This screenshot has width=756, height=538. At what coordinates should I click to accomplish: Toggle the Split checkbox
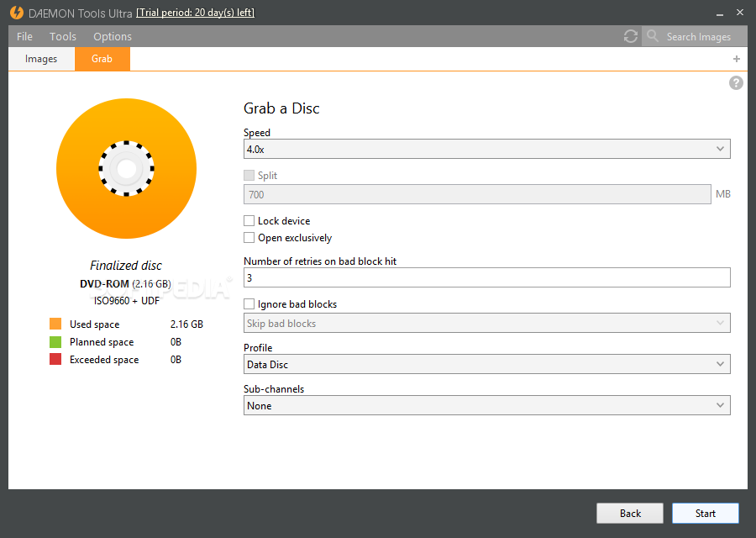pyautogui.click(x=249, y=175)
